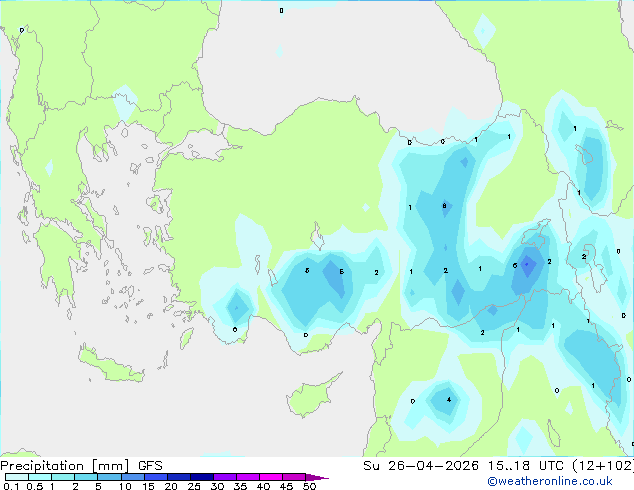Click the legend scale label '0.1'
This screenshot has width=634, height=490.
[x=11, y=486]
